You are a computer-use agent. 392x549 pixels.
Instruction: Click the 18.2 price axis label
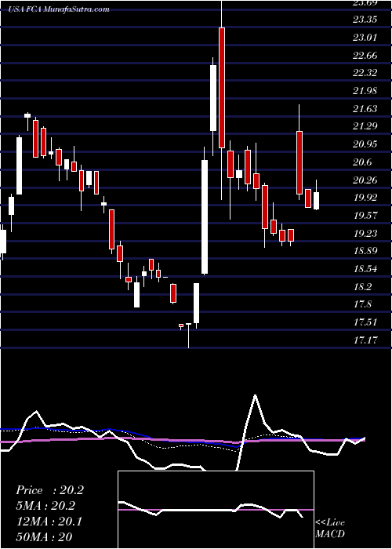tap(362, 287)
